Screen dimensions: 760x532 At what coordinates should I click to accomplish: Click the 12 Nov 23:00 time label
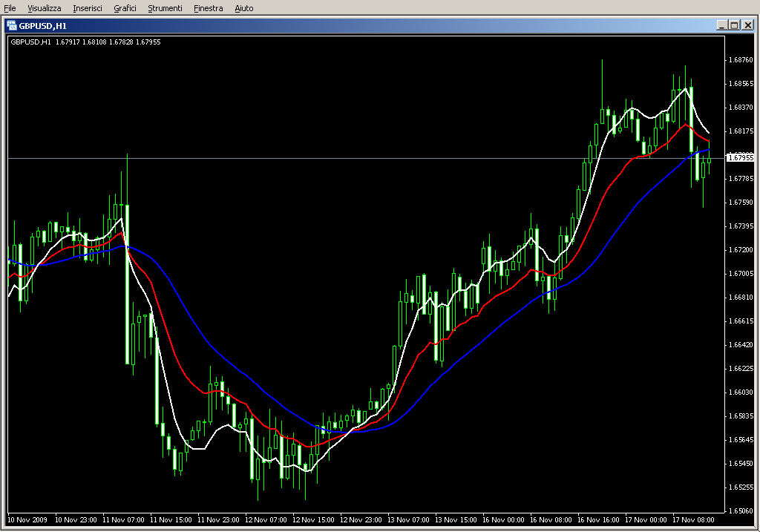[361, 520]
